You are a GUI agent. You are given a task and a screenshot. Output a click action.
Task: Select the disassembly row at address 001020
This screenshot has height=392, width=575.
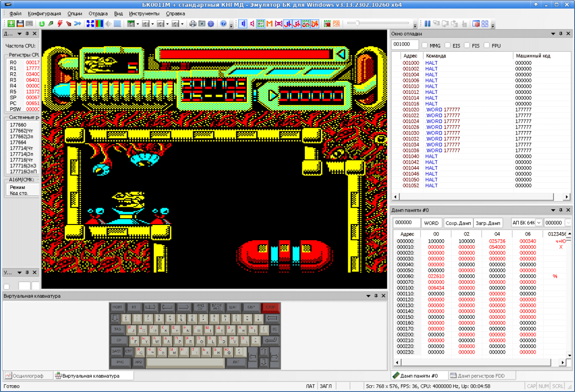(x=481, y=110)
